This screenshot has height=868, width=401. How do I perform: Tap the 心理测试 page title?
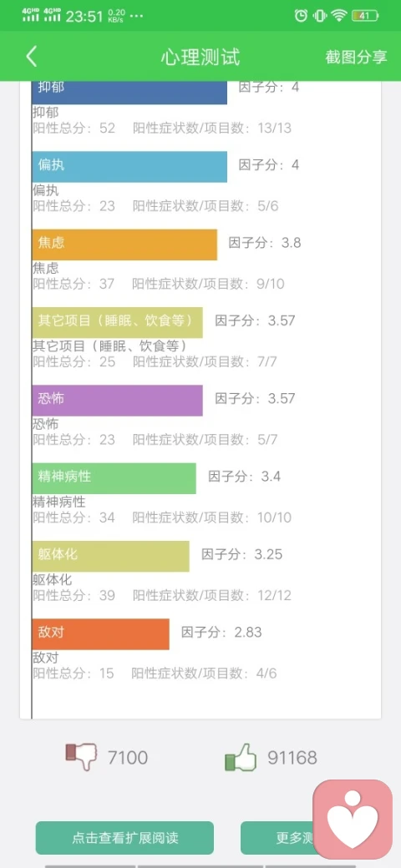point(200,57)
